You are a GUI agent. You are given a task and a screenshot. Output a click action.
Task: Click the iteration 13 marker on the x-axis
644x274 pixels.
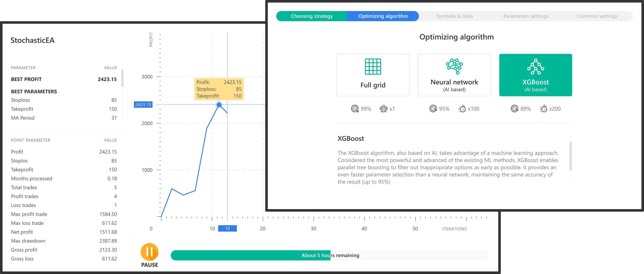click(227, 228)
